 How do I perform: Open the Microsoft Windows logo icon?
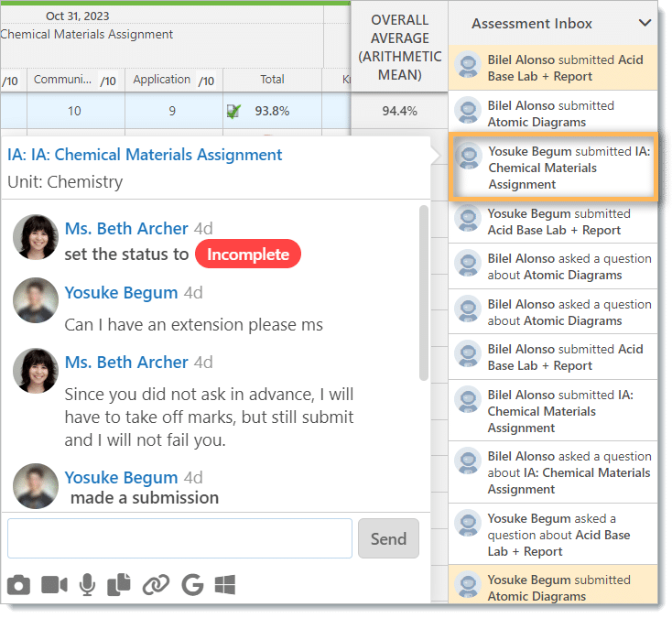tap(225, 584)
